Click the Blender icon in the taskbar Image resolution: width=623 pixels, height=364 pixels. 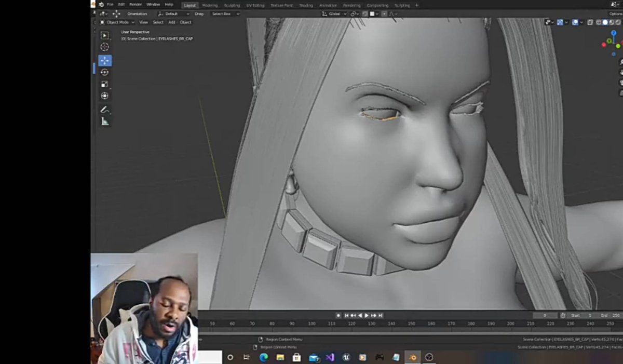click(x=412, y=357)
